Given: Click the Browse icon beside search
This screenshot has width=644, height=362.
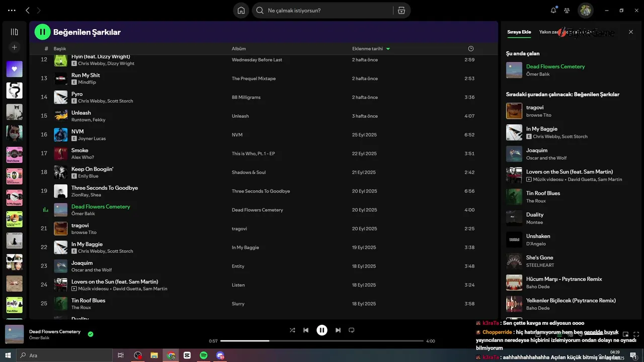Looking at the screenshot, I should point(401,11).
